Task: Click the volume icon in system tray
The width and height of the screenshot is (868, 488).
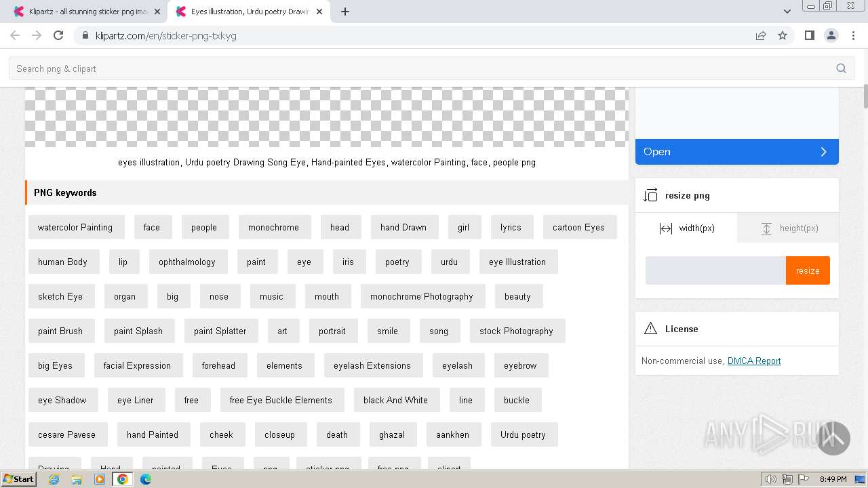Action: (x=770, y=479)
